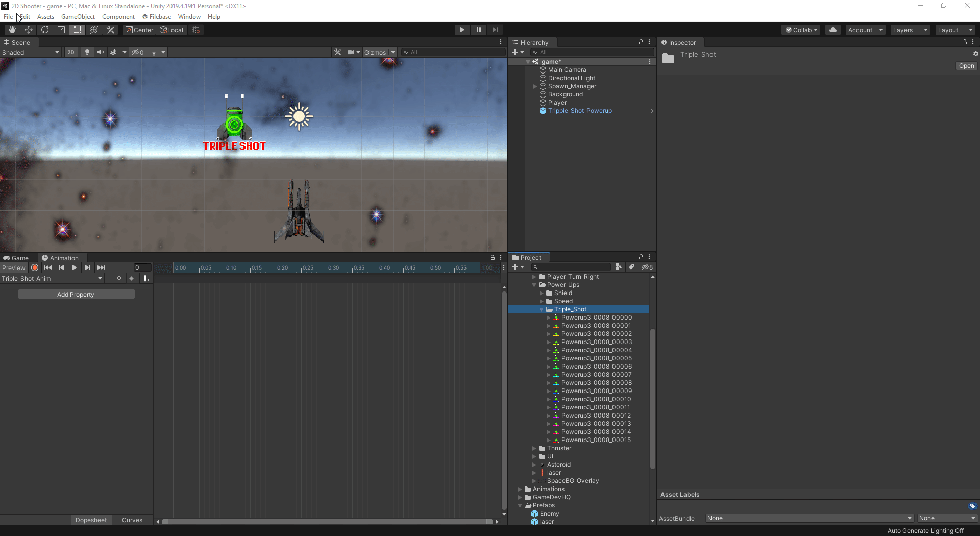Open the cloud services icon

(833, 30)
